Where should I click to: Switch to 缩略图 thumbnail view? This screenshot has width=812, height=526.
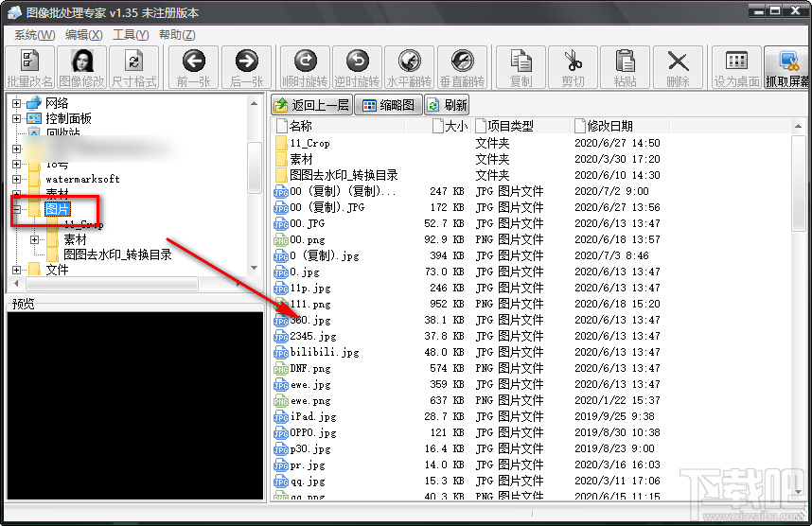(389, 105)
